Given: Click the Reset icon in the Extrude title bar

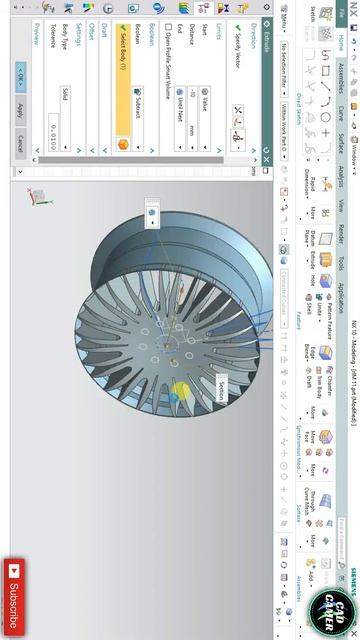Looking at the screenshot, I should pos(267,150).
